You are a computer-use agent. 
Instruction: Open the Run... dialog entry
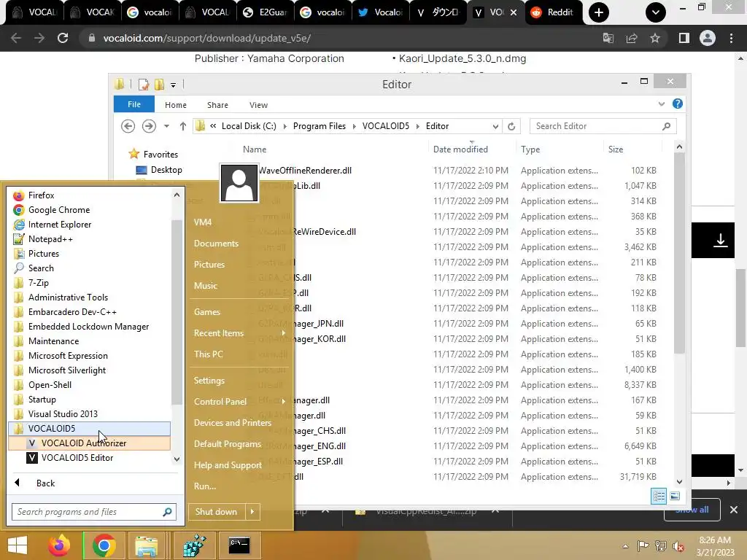click(205, 486)
